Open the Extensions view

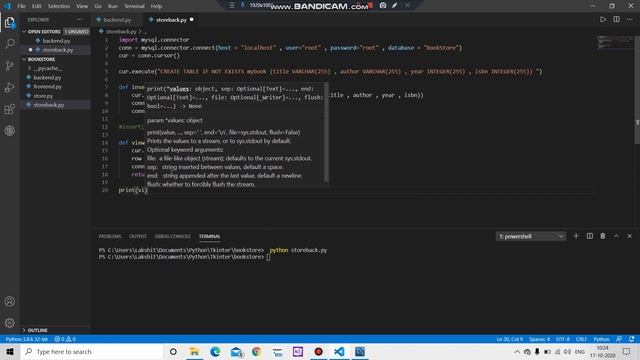[10, 109]
